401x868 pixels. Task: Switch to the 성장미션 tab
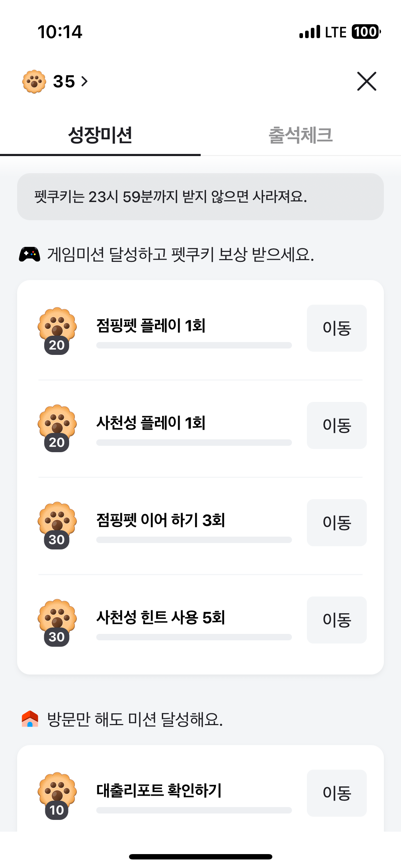(x=100, y=135)
